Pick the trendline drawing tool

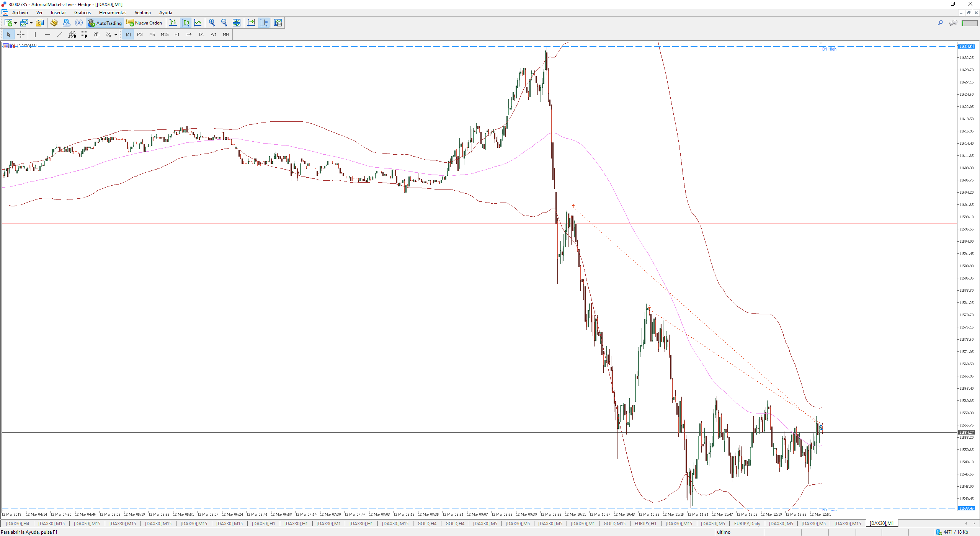(60, 34)
